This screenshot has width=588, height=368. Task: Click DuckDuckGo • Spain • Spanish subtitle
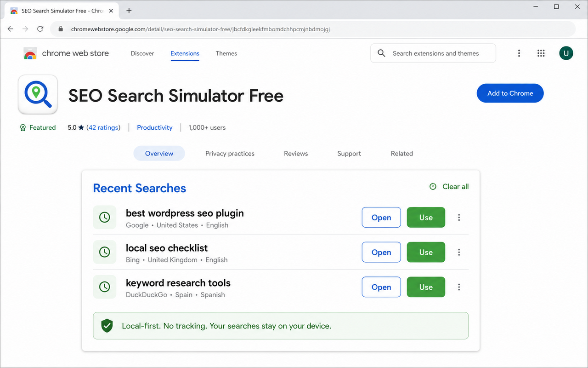[175, 295]
